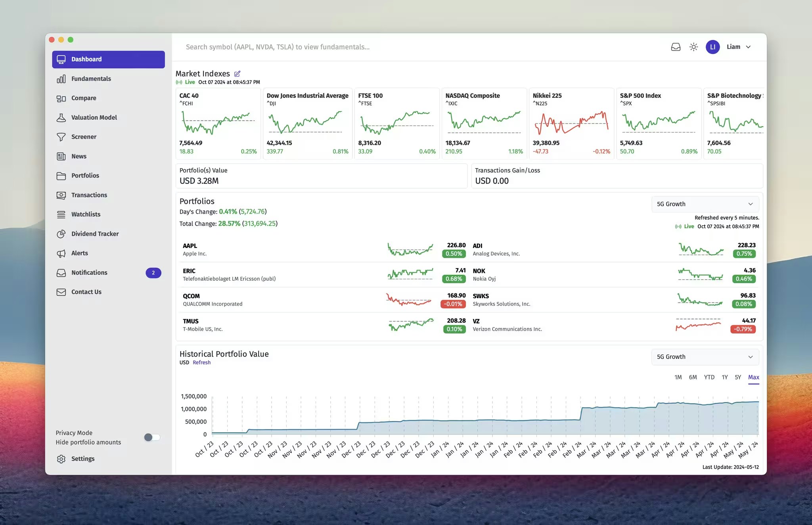This screenshot has height=525, width=812.
Task: Click the Screener funnel icon
Action: coord(61,137)
